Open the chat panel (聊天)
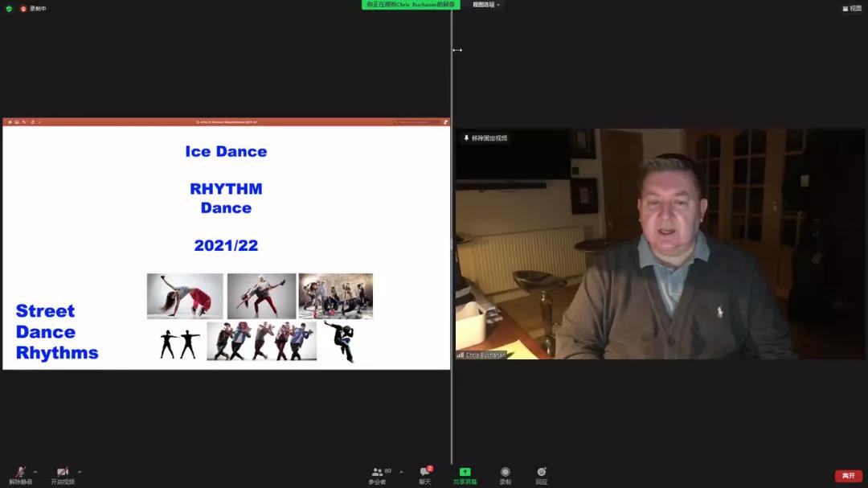Screen dimensions: 868x488 424,472
